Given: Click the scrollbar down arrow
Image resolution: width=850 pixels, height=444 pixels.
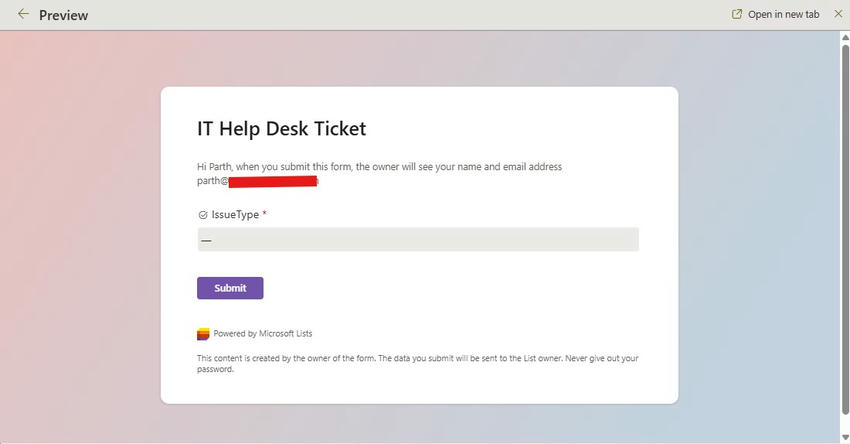Looking at the screenshot, I should [x=845, y=437].
